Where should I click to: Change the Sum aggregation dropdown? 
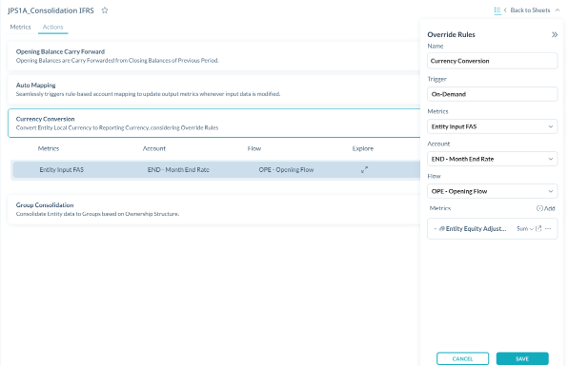525,229
